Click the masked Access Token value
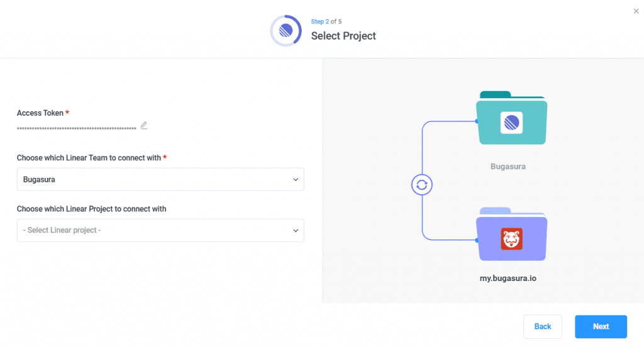 tap(77, 129)
